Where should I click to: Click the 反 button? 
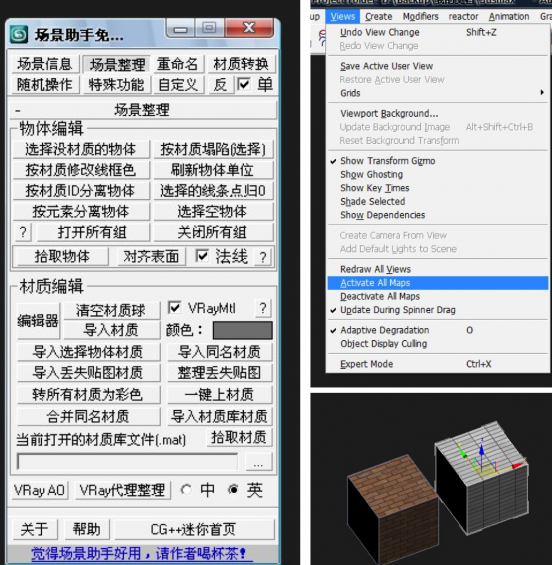pos(220,85)
